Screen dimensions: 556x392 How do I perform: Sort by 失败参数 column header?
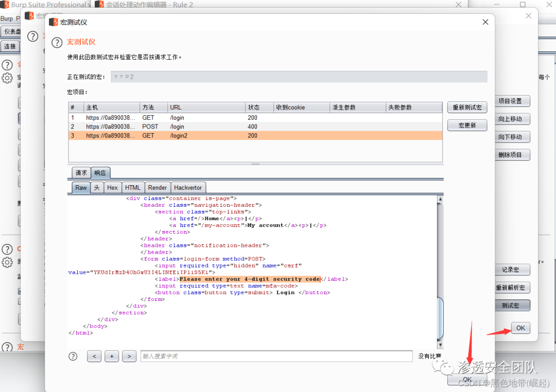414,108
